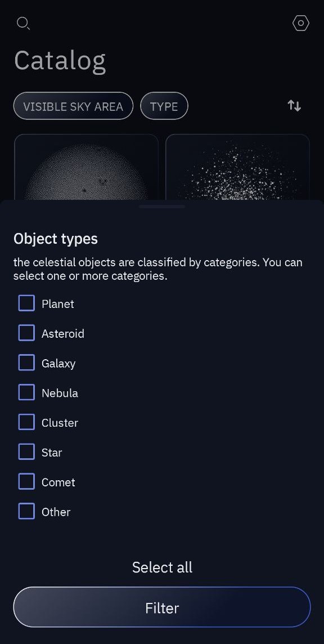Tap the Select all option
Viewport: 324px width, 644px height.
point(162,567)
